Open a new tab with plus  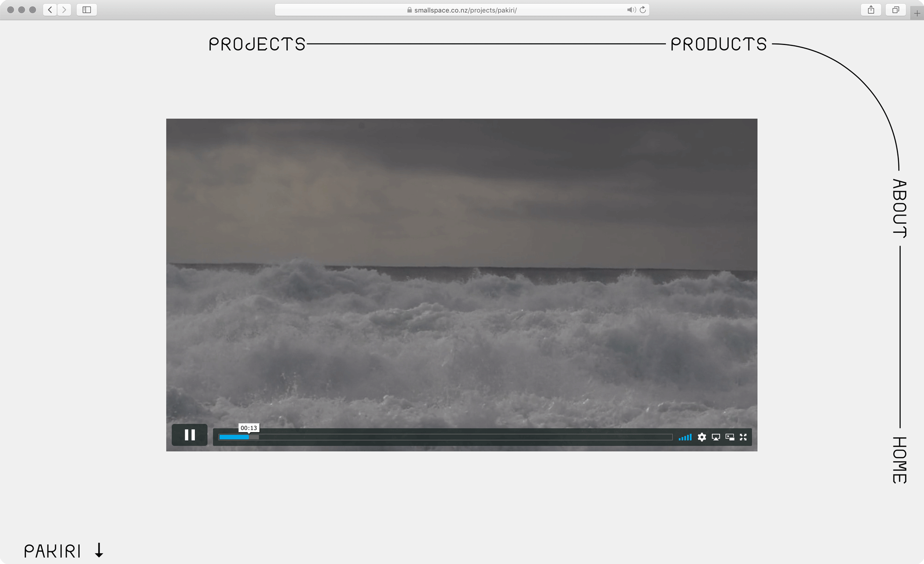(917, 13)
